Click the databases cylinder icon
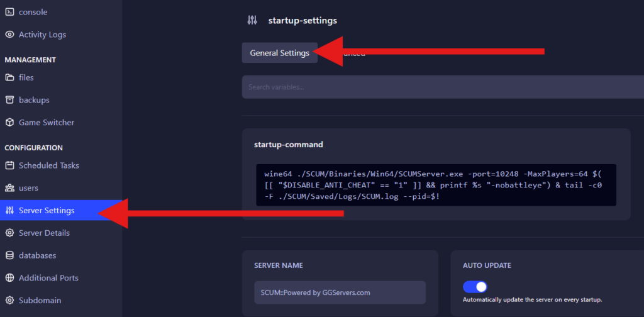The width and height of the screenshot is (644, 317). (9, 255)
